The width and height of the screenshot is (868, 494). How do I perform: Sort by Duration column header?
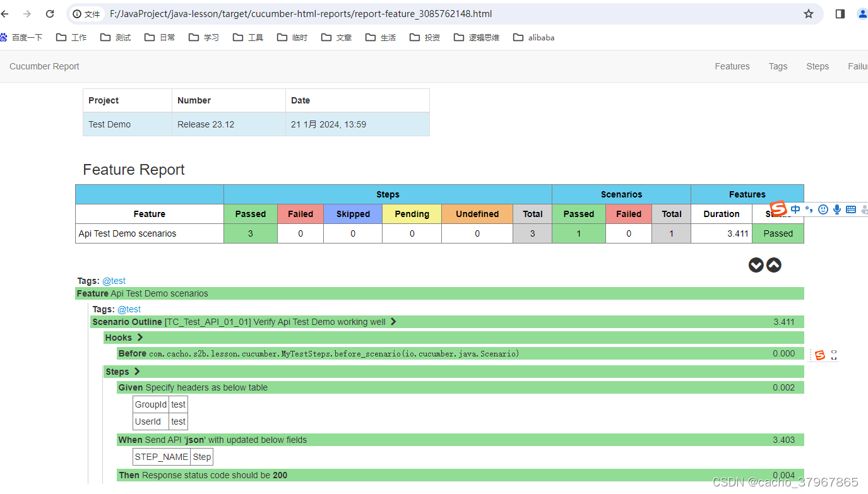722,214
